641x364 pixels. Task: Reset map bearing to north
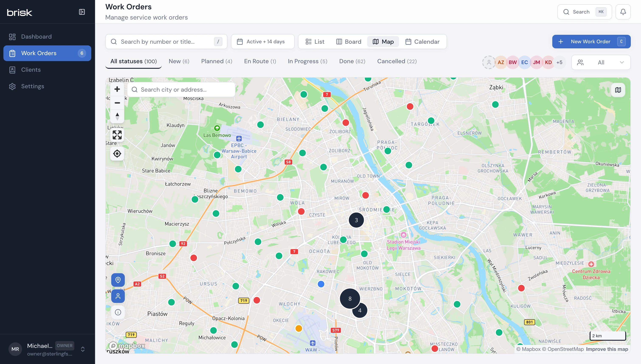[117, 116]
